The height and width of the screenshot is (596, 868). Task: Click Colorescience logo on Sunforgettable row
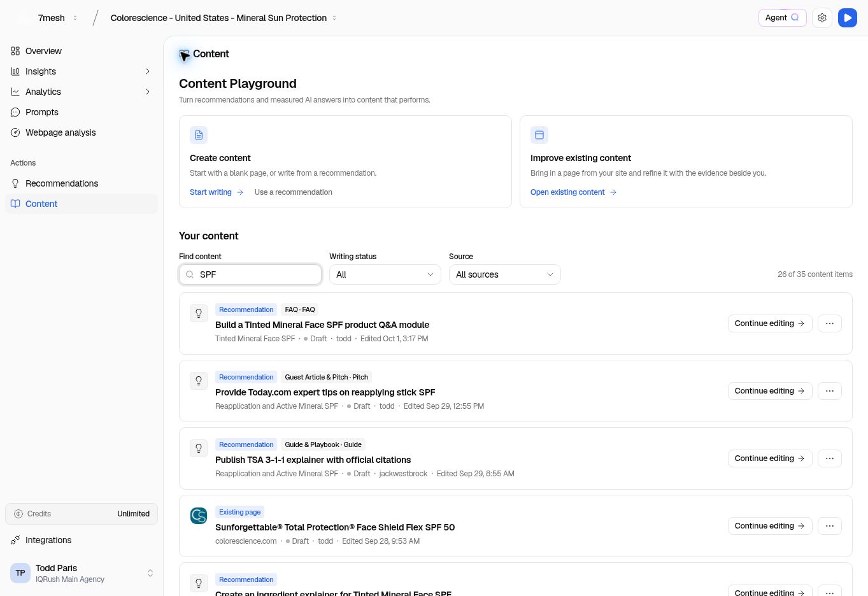199,516
